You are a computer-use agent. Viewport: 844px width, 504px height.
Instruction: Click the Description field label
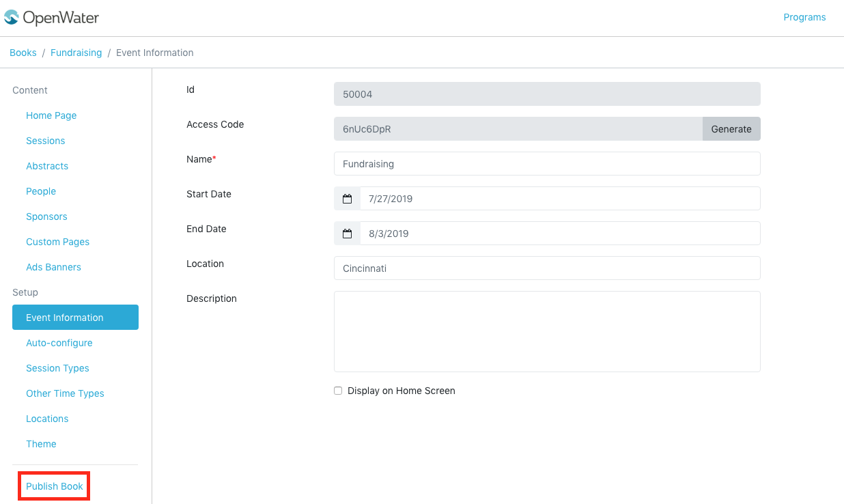(x=212, y=298)
